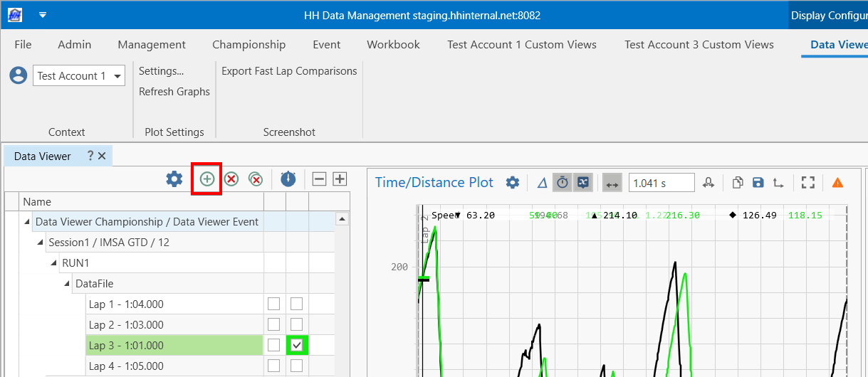Click the orange warning triangle icon

[x=837, y=183]
